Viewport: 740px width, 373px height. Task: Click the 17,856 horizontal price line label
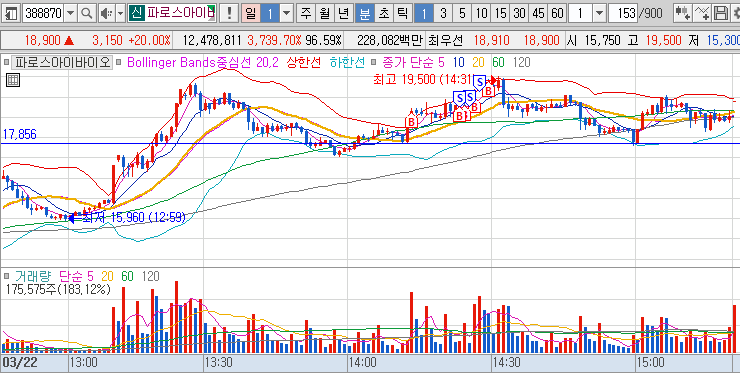(20, 135)
